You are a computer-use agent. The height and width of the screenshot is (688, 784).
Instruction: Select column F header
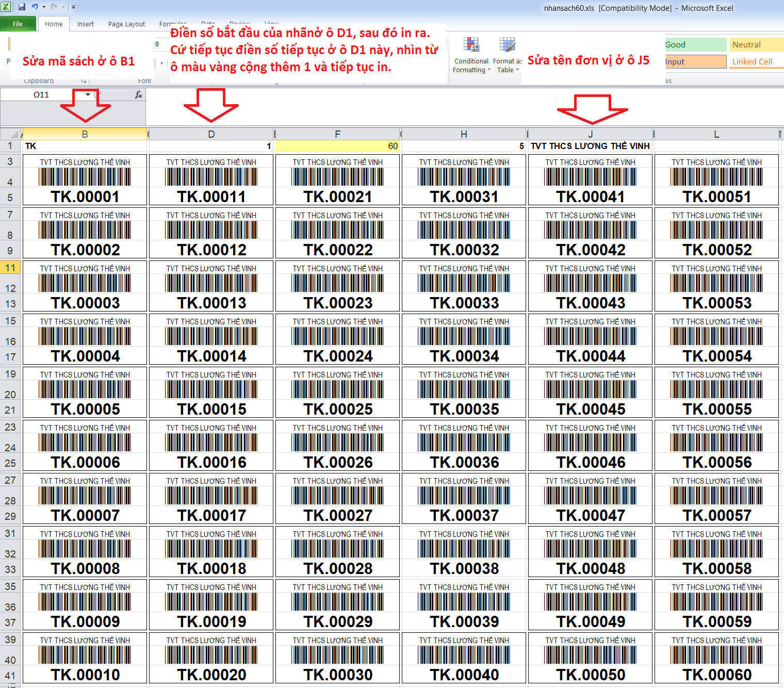tap(337, 134)
